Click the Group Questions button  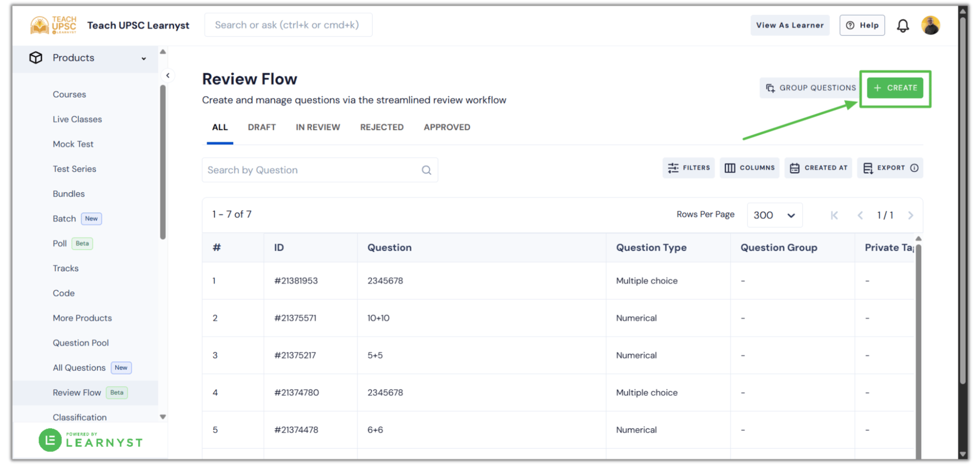click(x=810, y=88)
